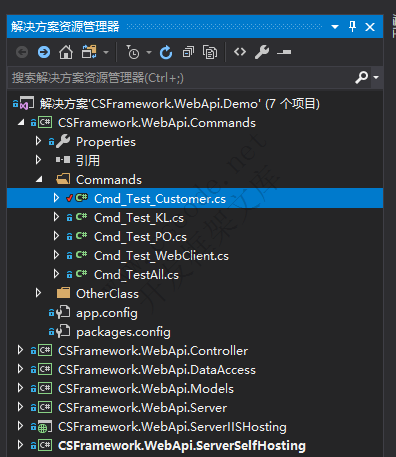Open packages.config file
The height and width of the screenshot is (457, 396).
[x=123, y=332]
